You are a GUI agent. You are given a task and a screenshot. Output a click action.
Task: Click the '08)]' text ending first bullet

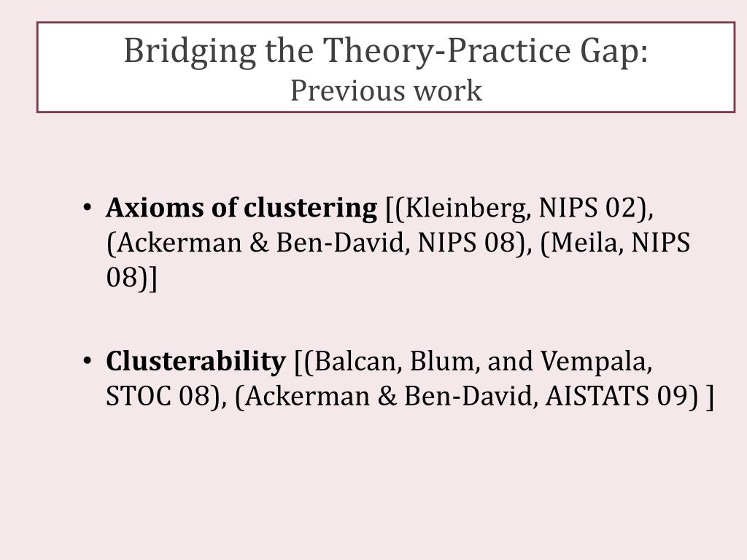(131, 278)
